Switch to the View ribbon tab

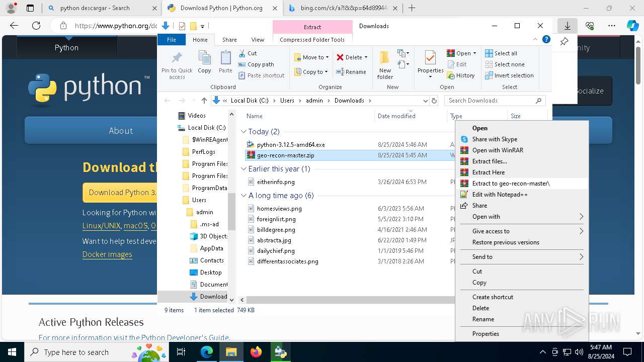tap(258, 40)
